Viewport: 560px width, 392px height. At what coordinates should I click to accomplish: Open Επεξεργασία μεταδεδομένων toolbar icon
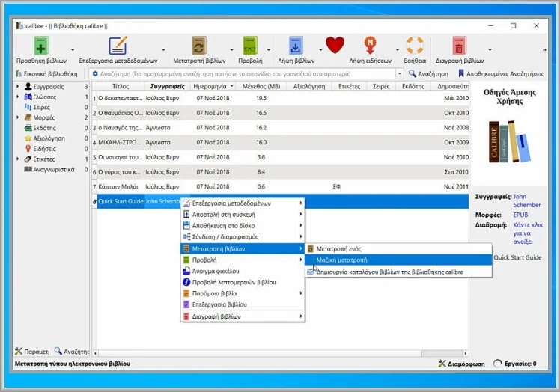tap(118, 46)
